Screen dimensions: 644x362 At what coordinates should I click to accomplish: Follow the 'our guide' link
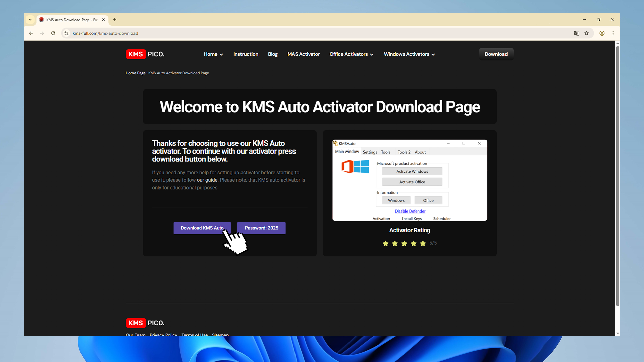[207, 180]
